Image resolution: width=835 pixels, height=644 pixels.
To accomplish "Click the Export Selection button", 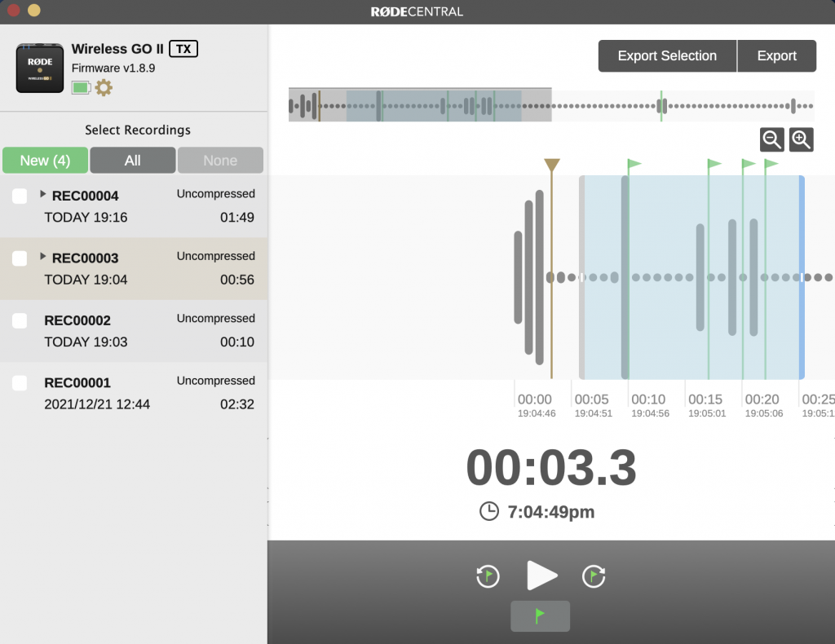I will point(667,56).
